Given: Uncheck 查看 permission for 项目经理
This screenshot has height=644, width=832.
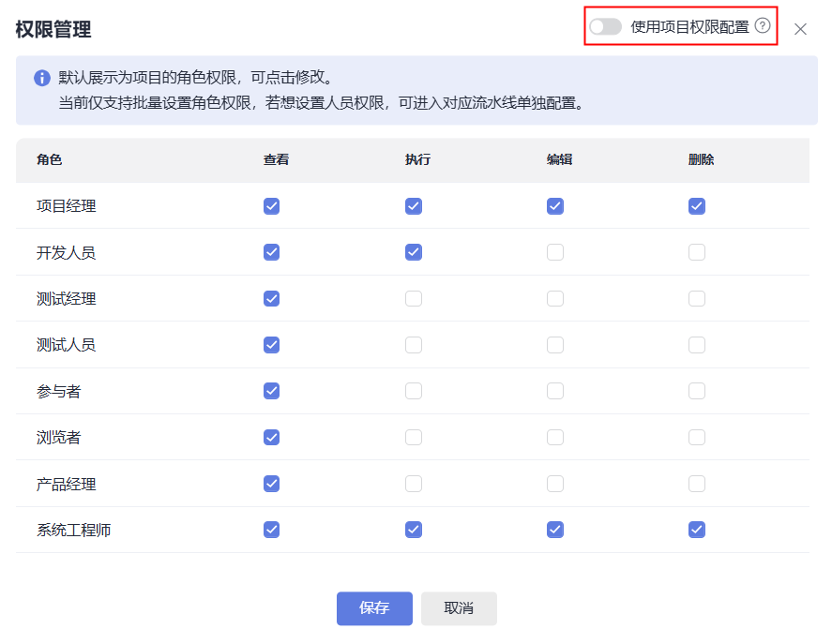Looking at the screenshot, I should (272, 206).
